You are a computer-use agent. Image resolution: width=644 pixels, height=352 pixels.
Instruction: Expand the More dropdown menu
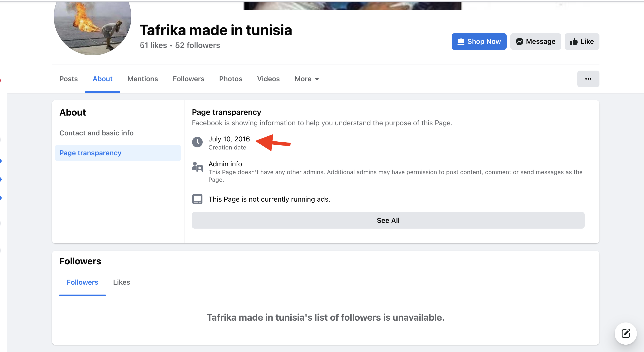tap(307, 79)
